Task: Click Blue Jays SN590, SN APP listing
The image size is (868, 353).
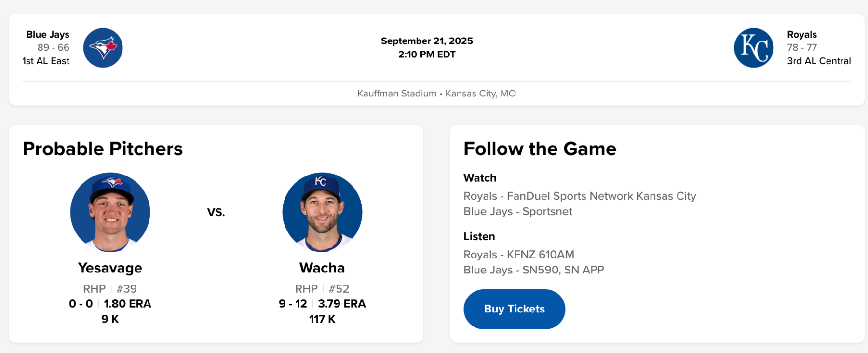Action: [x=533, y=270]
